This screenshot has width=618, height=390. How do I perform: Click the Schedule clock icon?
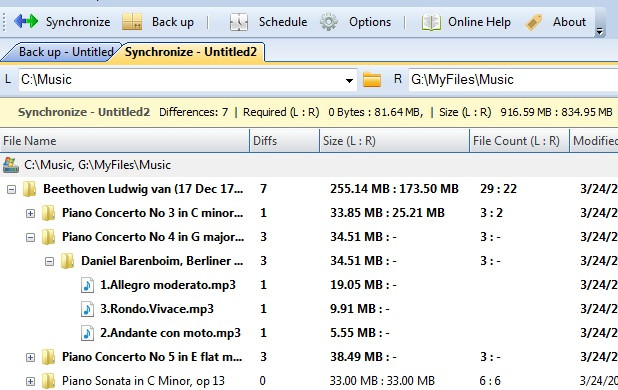238,22
